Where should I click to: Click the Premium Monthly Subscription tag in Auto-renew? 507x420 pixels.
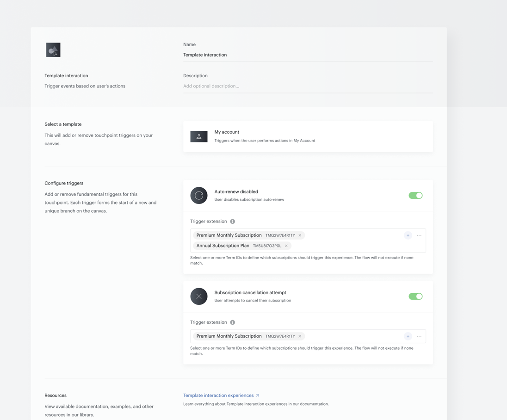click(x=249, y=235)
